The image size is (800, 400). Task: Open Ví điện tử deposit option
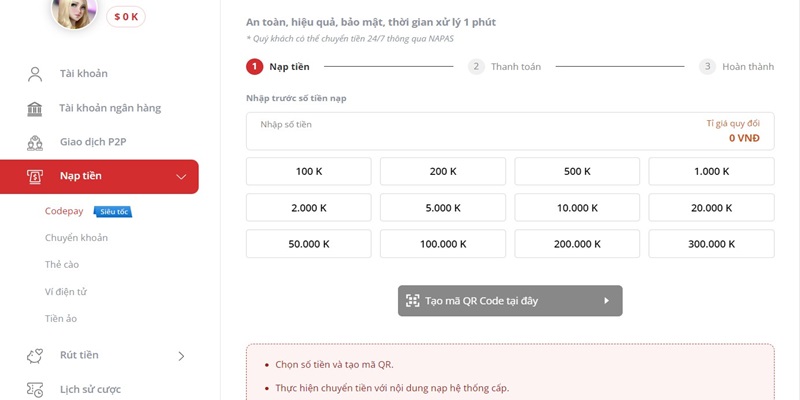66,292
